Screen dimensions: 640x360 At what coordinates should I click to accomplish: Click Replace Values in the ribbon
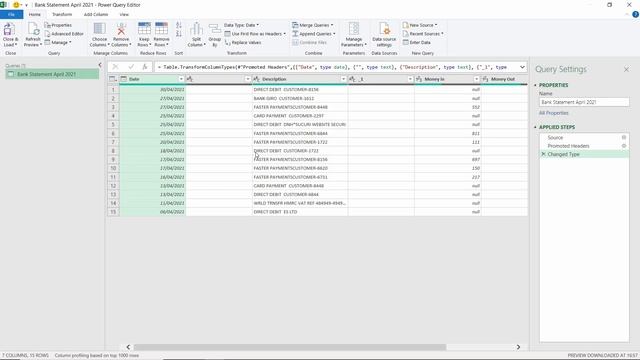tap(243, 42)
